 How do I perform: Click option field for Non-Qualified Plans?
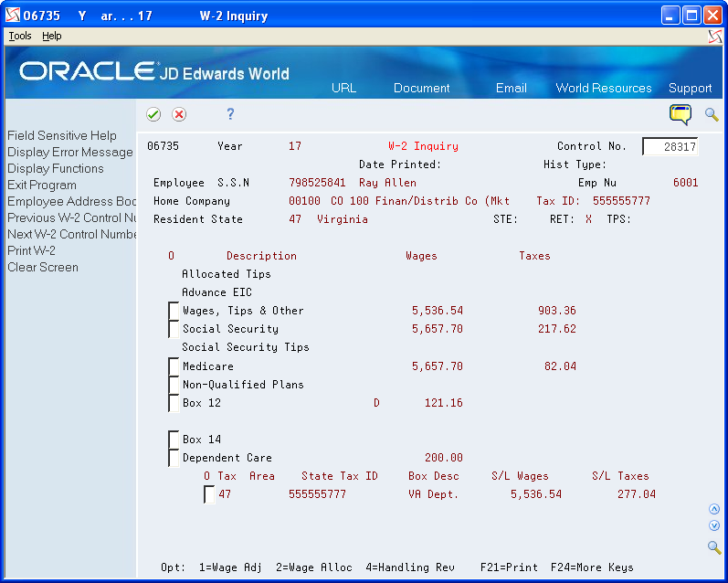click(174, 385)
